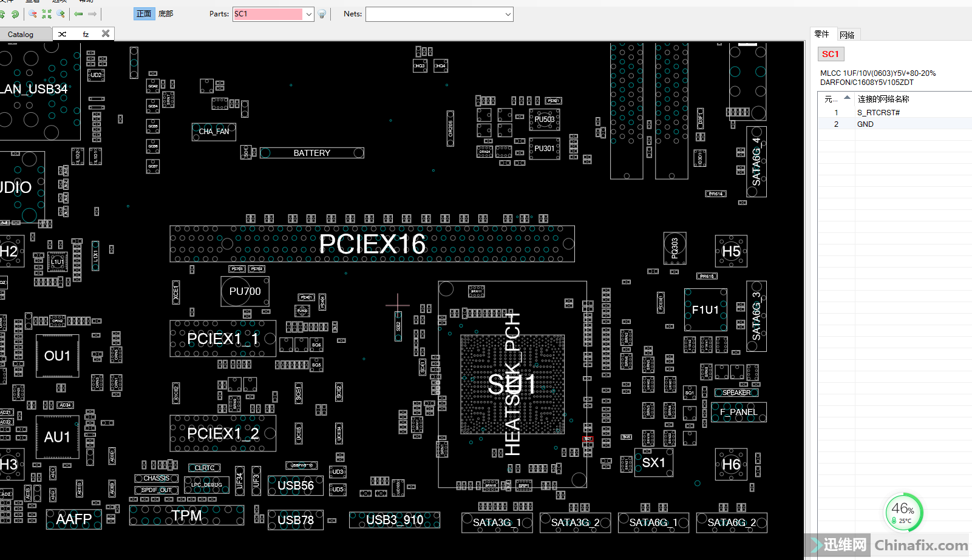This screenshot has width=972, height=560.
Task: Switch to the 零件 parts tab
Action: 822,34
